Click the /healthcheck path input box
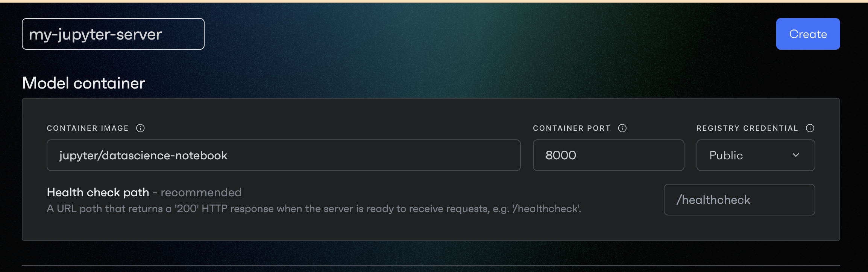The width and height of the screenshot is (868, 272). (739, 200)
